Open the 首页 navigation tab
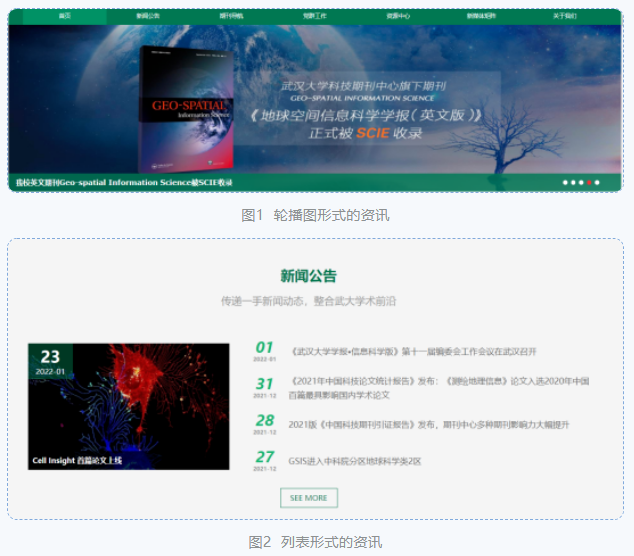This screenshot has width=634, height=556. 65,17
